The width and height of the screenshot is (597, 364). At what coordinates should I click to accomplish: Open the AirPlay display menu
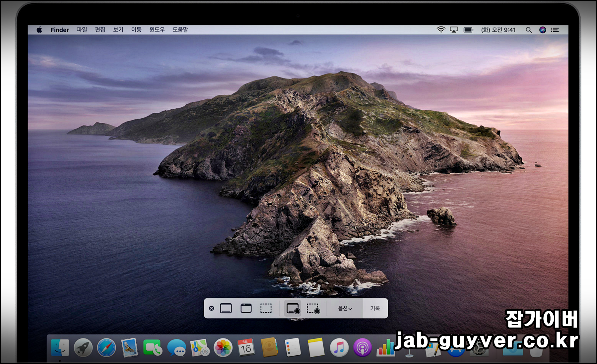click(x=454, y=30)
